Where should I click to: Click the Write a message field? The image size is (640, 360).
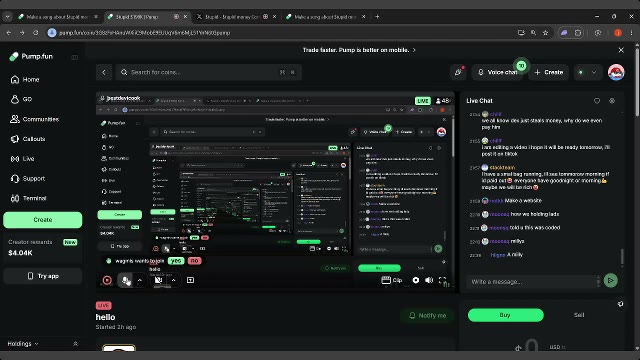(x=531, y=281)
